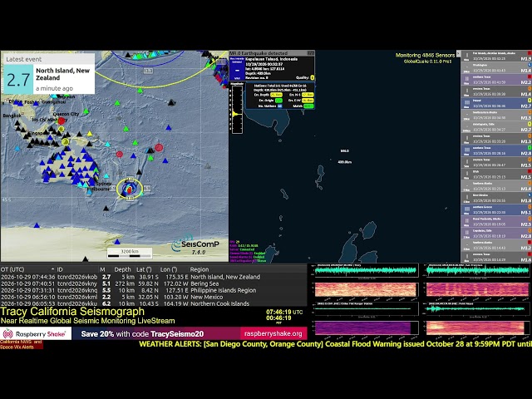The width and height of the screenshot is (532, 399).
Task: Toggle Cinema Mode (C) status line
Action: (248, 253)
